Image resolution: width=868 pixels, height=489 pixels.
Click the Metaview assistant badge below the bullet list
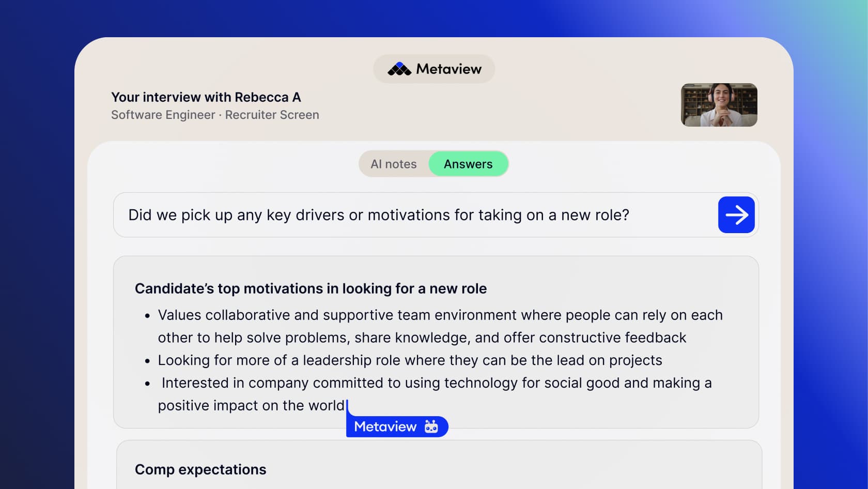397,426
